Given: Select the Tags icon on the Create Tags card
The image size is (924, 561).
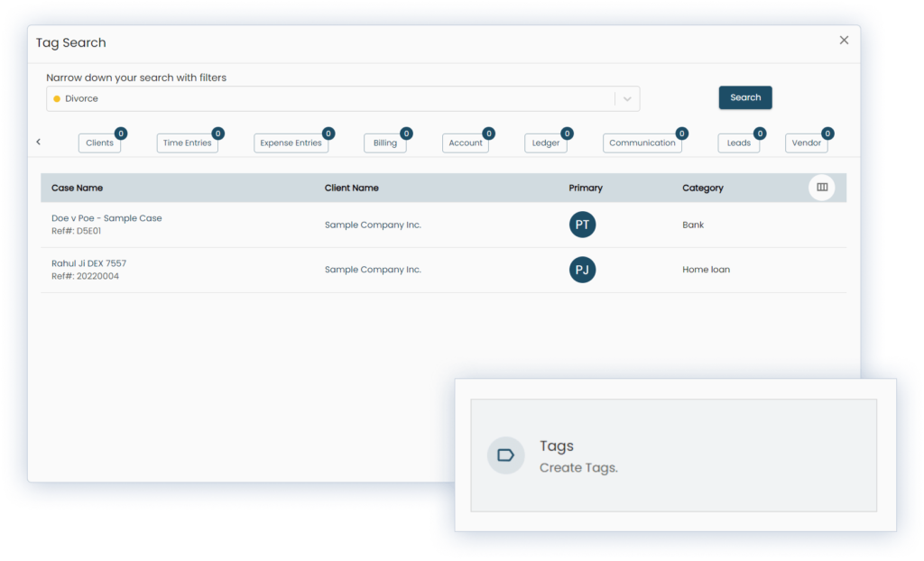Looking at the screenshot, I should tap(505, 455).
